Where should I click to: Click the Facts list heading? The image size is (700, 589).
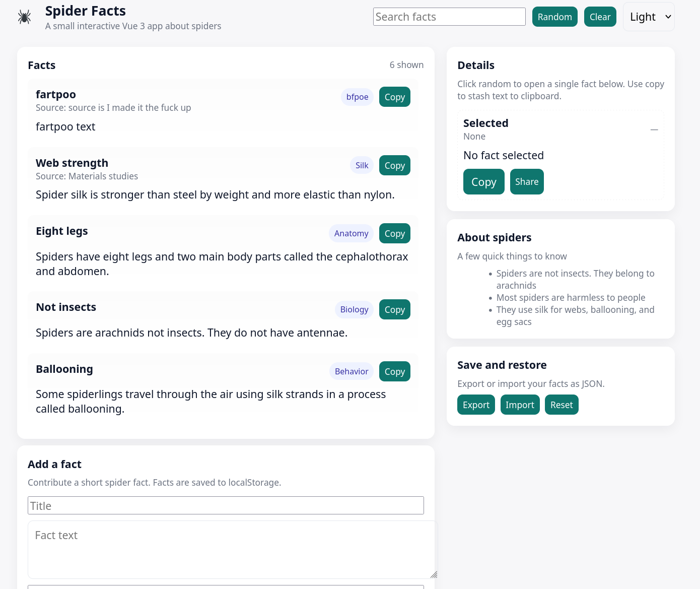pos(42,65)
